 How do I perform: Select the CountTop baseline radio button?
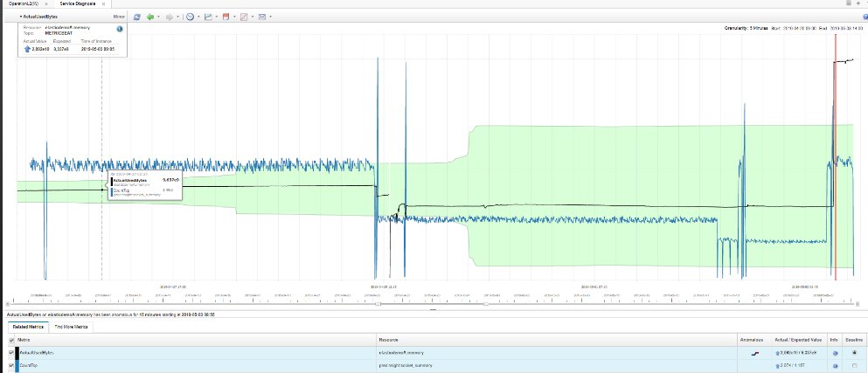852,363
